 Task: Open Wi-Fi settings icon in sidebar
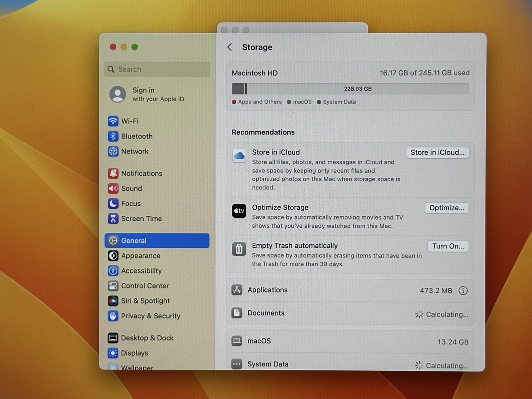pyautogui.click(x=113, y=121)
